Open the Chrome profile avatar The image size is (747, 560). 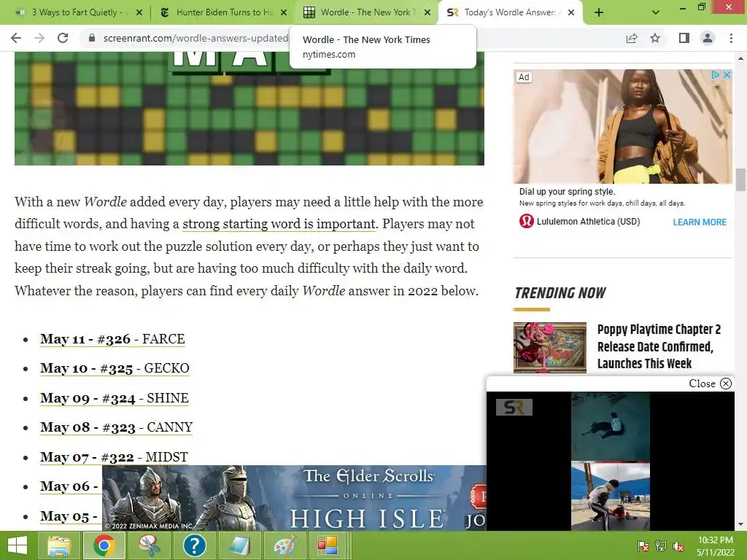tap(708, 38)
